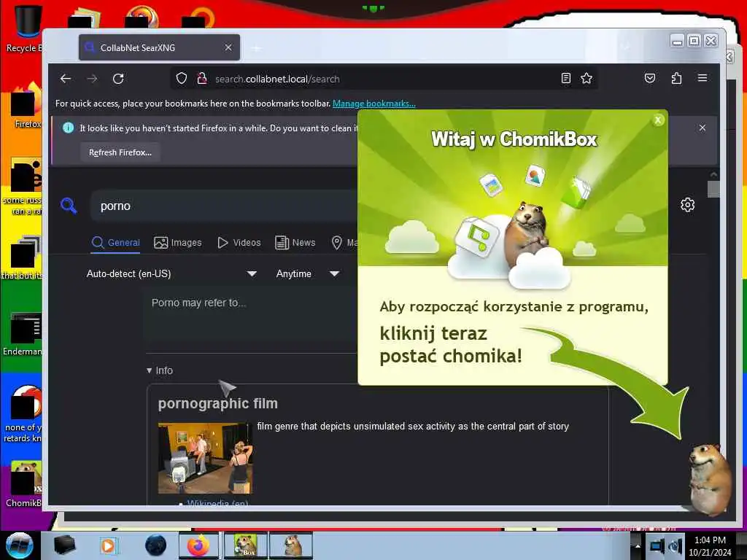Click the Refresh Firefox... button
Viewport: 747px width, 560px height.
tap(120, 152)
